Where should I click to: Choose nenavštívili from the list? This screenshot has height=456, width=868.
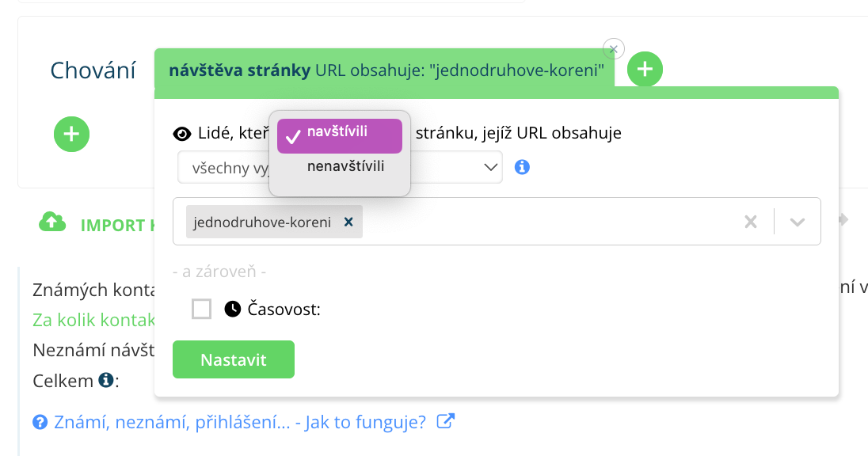[345, 166]
